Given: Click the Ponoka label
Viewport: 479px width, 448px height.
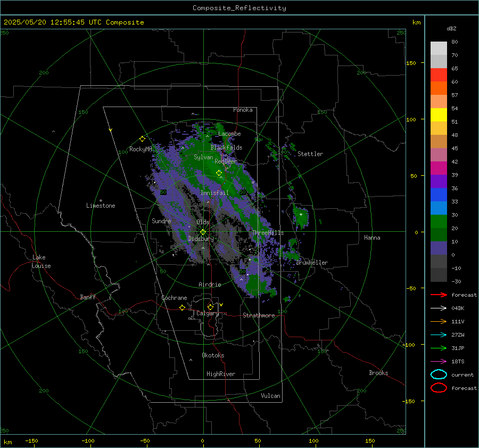Looking at the screenshot, I should 243,110.
